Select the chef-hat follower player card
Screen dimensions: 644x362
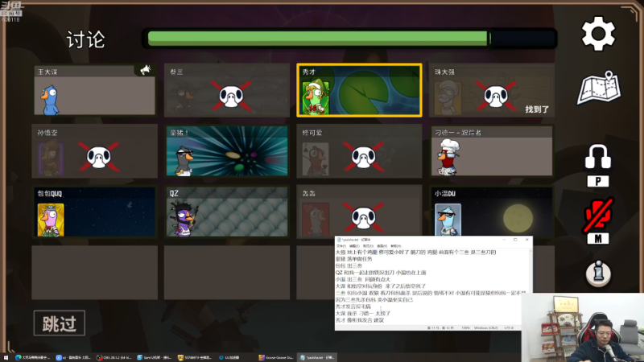point(492,151)
